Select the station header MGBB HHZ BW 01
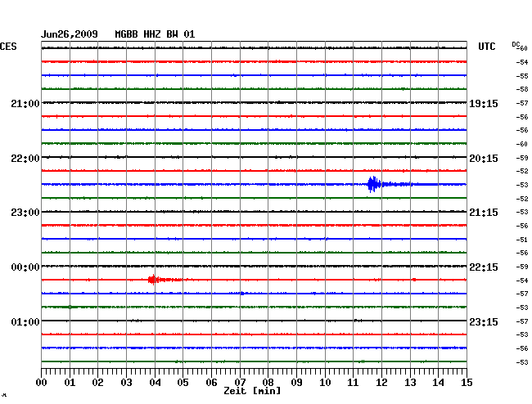Screen dimensions: 532x404 click(x=155, y=34)
